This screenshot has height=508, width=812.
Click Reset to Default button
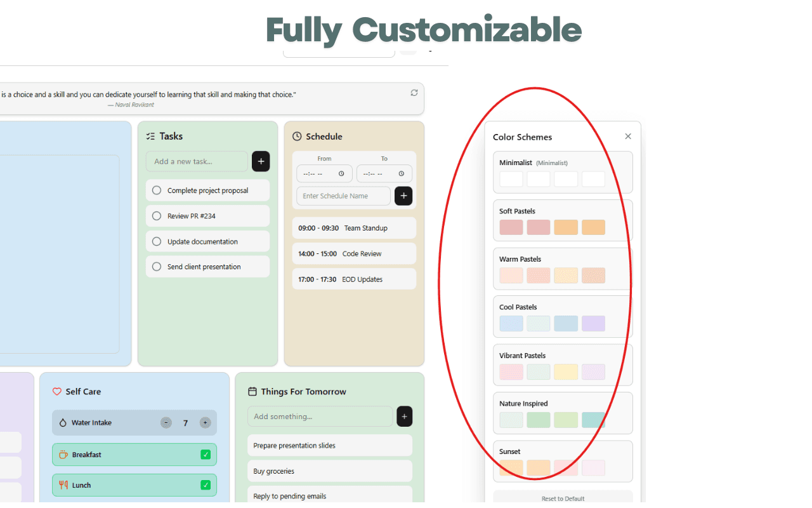pyautogui.click(x=563, y=498)
